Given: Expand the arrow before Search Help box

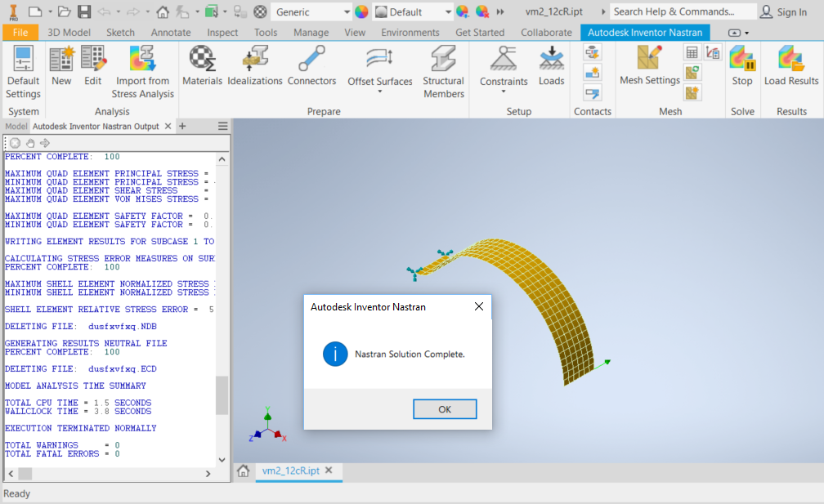Looking at the screenshot, I should tap(603, 11).
